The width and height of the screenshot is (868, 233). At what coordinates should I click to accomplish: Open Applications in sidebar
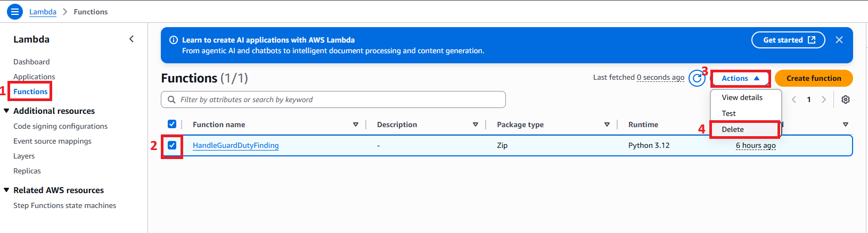pos(34,77)
